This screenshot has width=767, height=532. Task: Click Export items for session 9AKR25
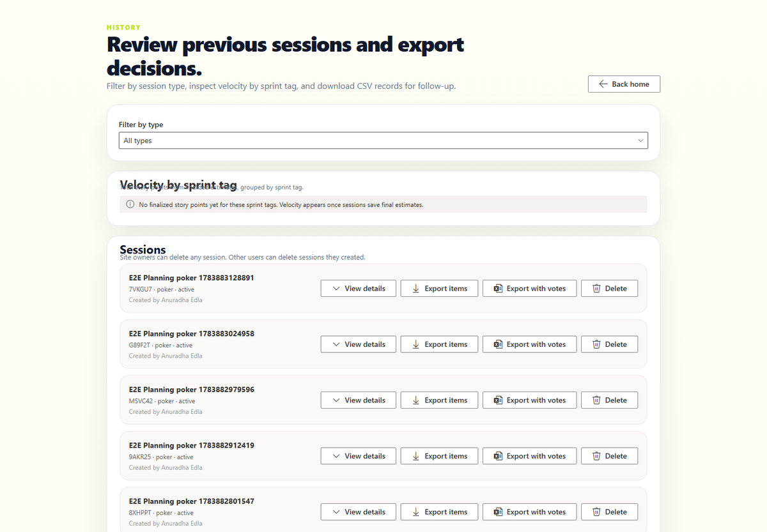coord(439,456)
